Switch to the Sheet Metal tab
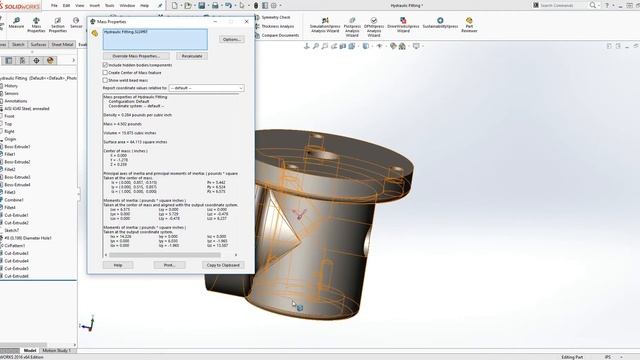Viewport: 640px width, 360px height. pos(62,44)
